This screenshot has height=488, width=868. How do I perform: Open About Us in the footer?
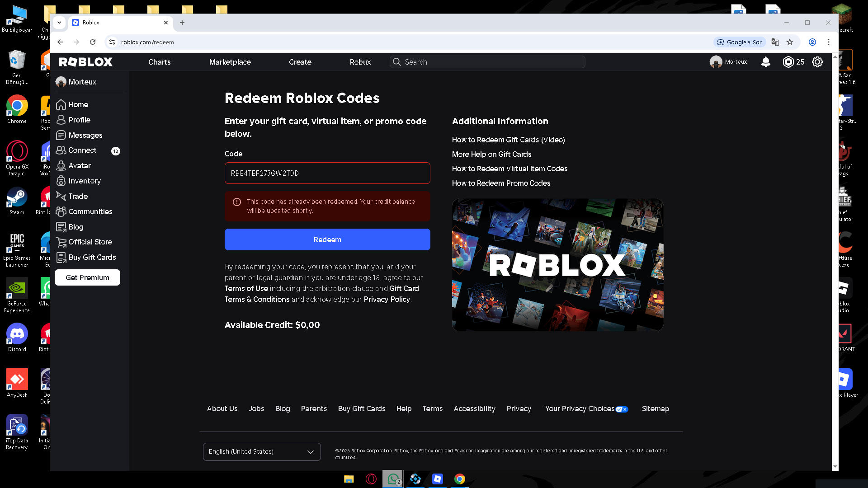222,409
